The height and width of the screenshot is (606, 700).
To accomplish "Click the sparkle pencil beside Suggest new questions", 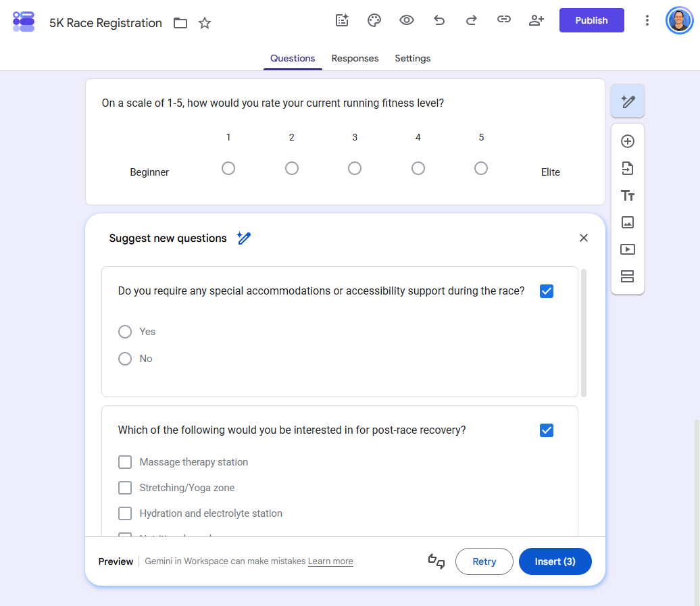I will pos(244,238).
